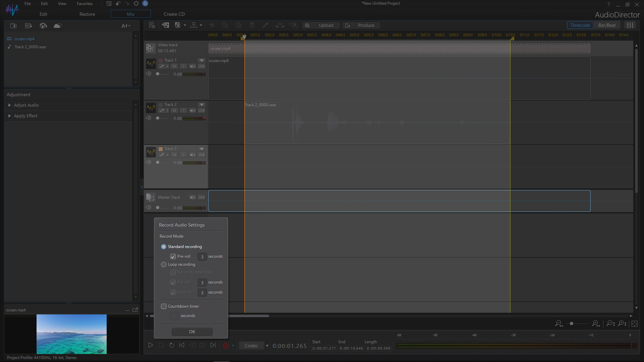Click OK in Record Audio Settings
This screenshot has width=644, height=362.
point(192,332)
